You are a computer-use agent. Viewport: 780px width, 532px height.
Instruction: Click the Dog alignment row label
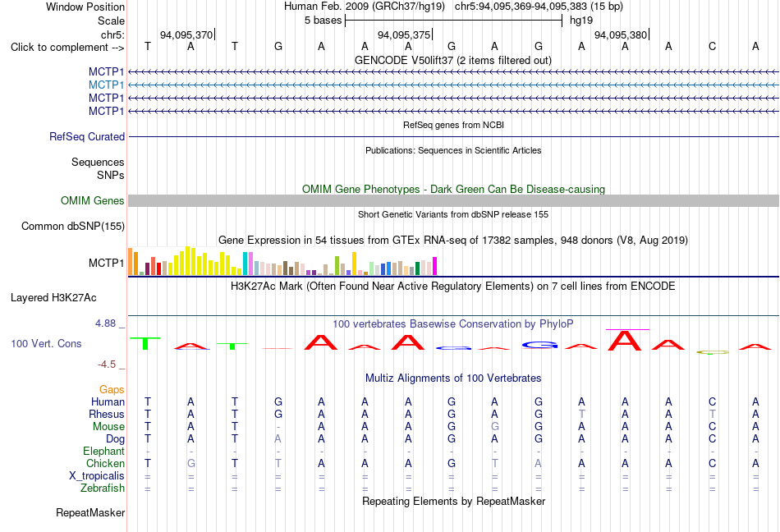click(x=116, y=439)
